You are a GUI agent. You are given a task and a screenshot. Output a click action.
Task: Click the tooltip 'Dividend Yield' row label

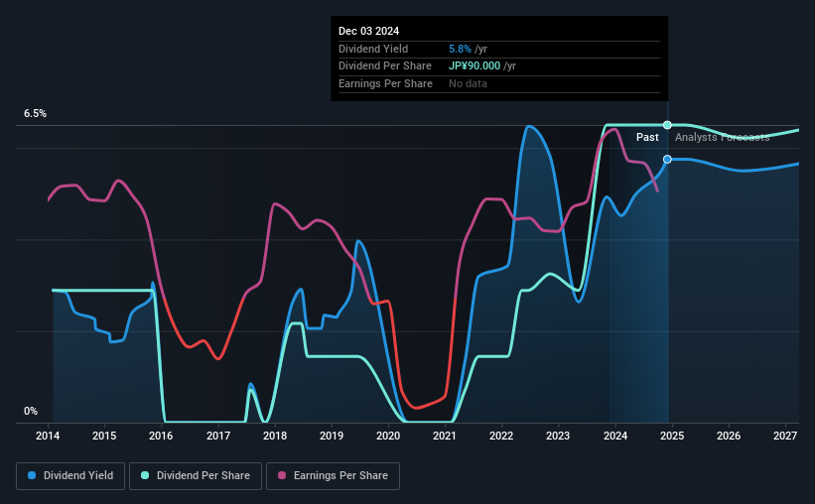click(x=373, y=49)
